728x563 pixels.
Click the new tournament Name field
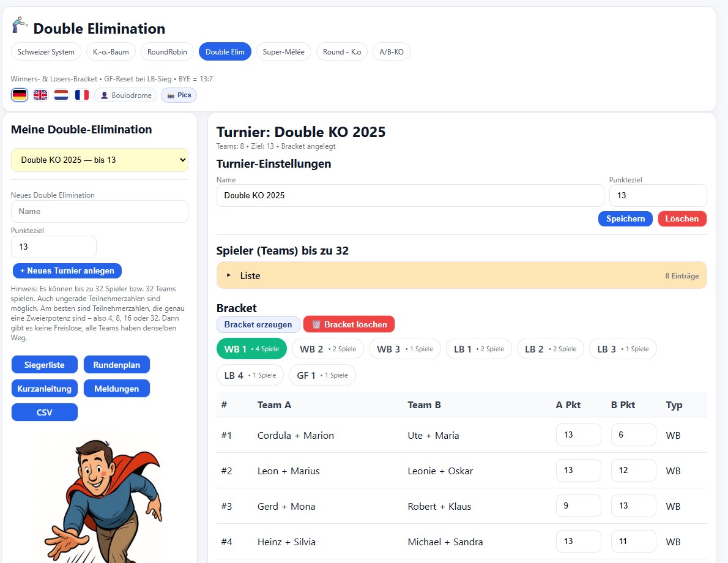click(x=100, y=212)
